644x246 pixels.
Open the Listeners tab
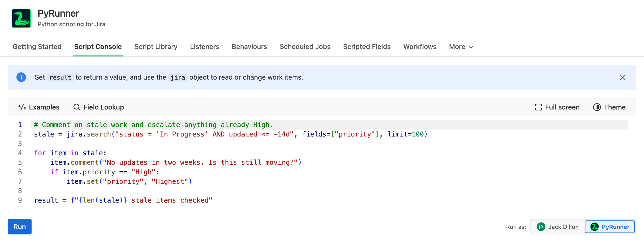point(204,47)
